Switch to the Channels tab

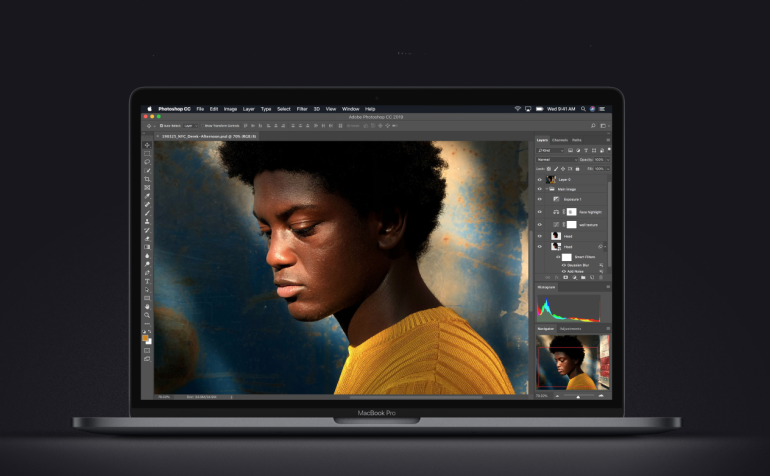point(560,140)
